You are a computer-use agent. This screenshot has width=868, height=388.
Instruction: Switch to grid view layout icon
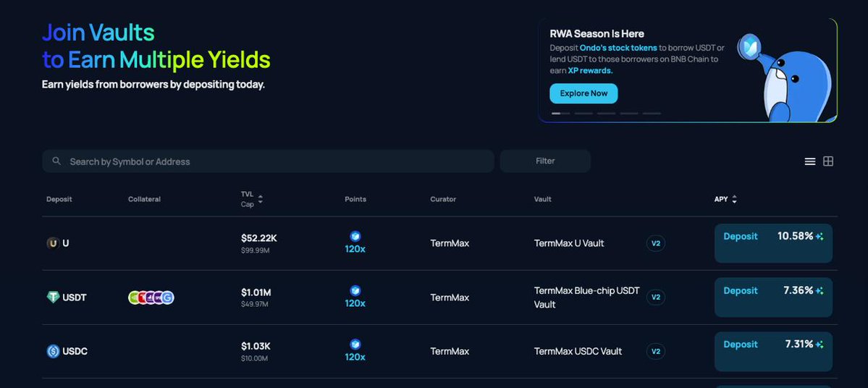click(828, 161)
